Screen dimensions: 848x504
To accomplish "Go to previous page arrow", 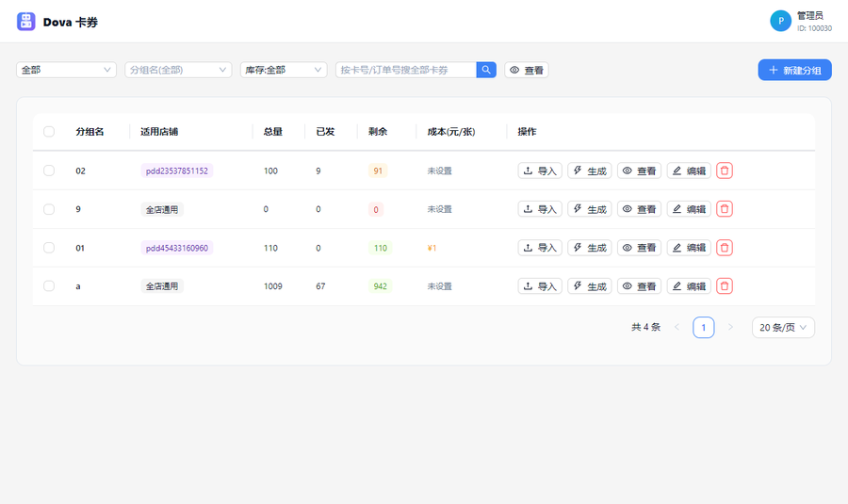I will click(677, 327).
